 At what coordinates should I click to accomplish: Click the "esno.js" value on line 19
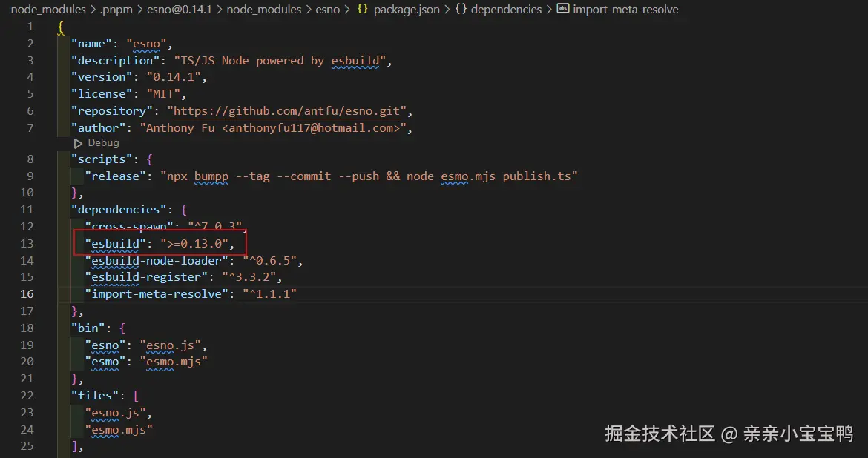point(170,345)
